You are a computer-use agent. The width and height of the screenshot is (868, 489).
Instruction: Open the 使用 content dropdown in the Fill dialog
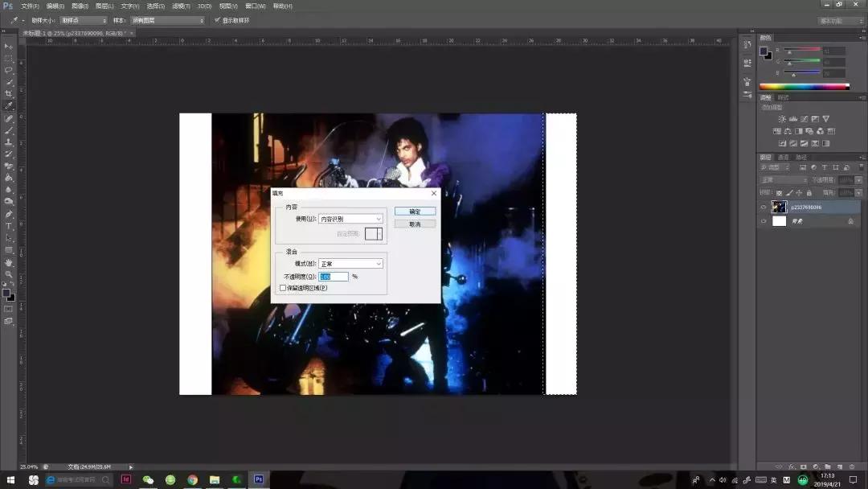point(350,219)
